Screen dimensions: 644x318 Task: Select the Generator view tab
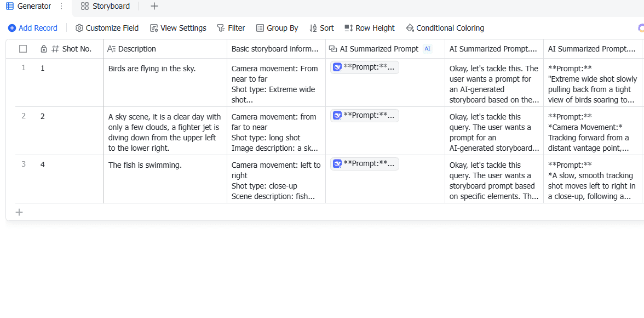click(33, 7)
